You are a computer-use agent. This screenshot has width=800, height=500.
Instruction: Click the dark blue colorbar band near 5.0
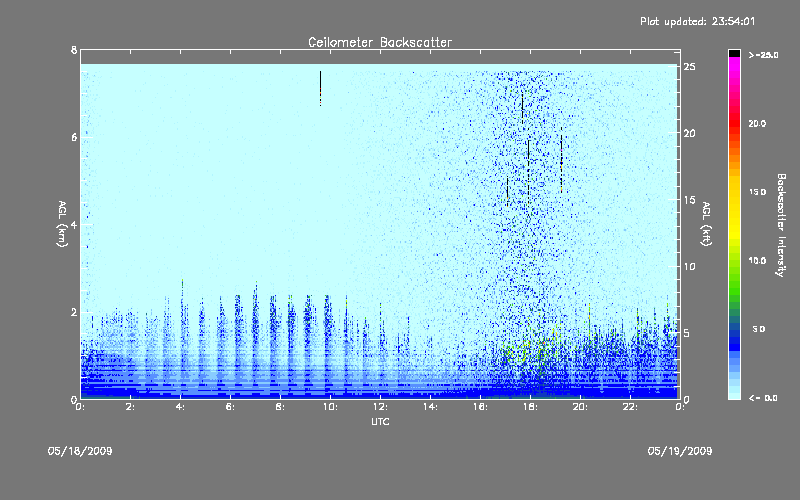click(x=734, y=334)
